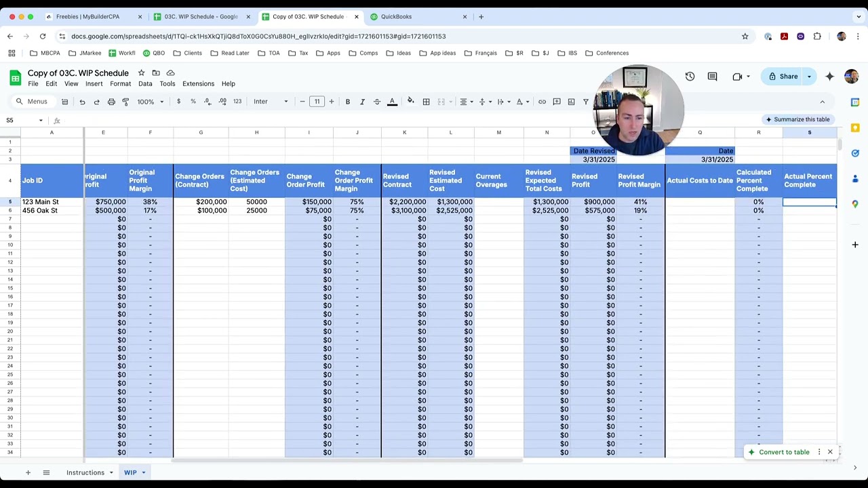Open the Data menu

click(x=145, y=84)
